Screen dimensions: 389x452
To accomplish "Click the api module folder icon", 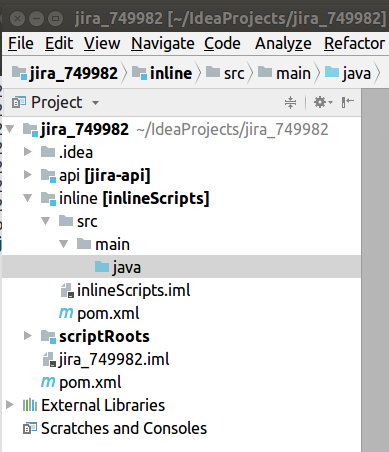I will pos(48,175).
